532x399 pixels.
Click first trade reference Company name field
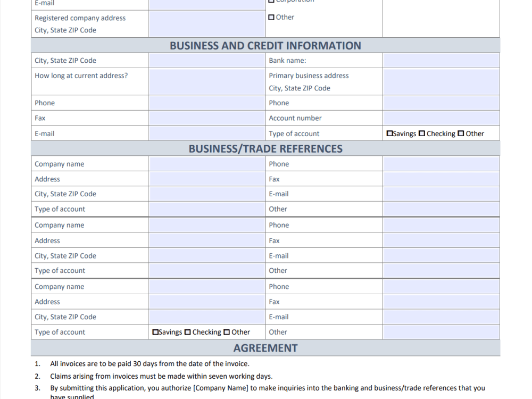(x=207, y=164)
